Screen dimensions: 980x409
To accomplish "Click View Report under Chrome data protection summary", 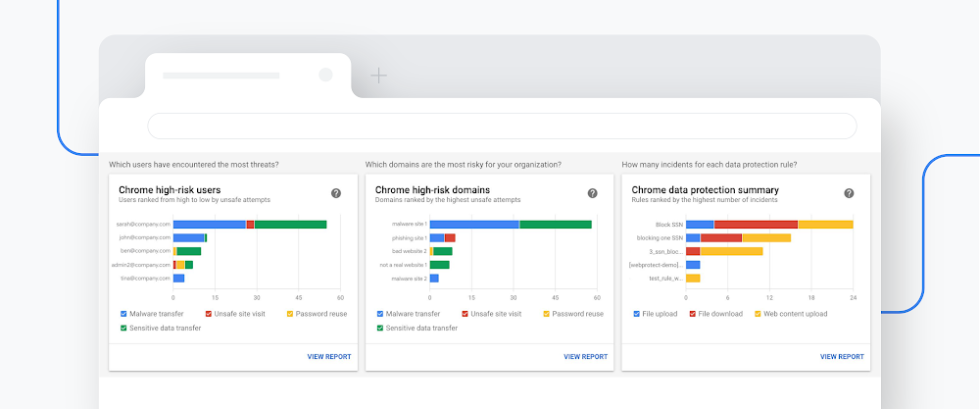I will pyautogui.click(x=842, y=357).
